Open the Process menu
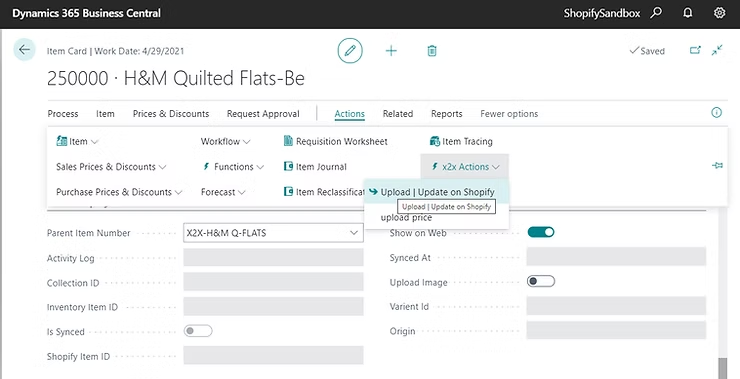The width and height of the screenshot is (740, 379). point(63,114)
